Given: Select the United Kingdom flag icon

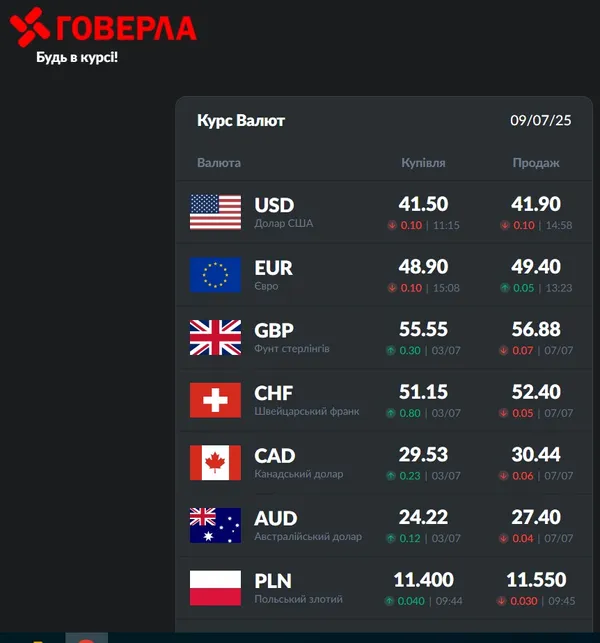Looking at the screenshot, I should [x=215, y=337].
